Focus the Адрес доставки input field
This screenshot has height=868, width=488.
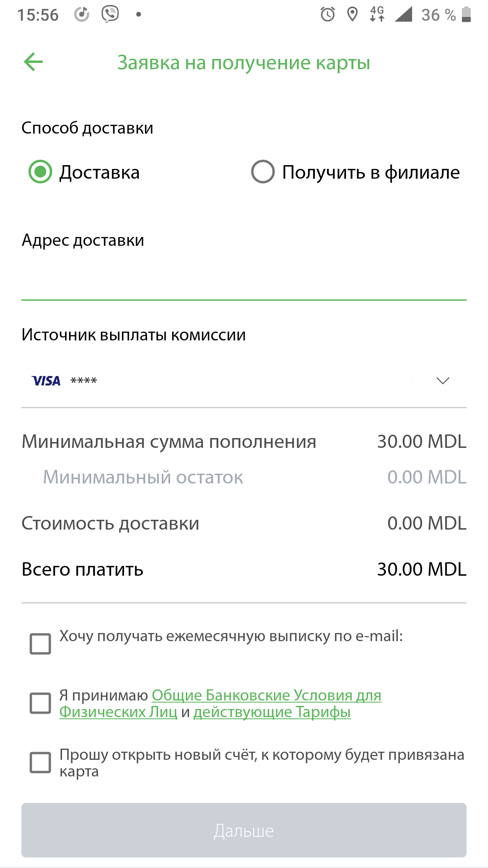[x=244, y=281]
